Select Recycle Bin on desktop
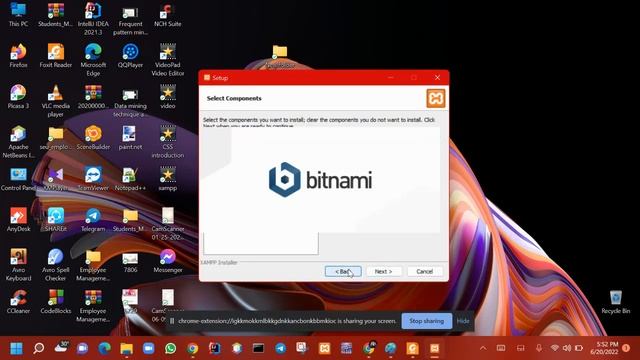The width and height of the screenshot is (640, 360). coord(616,302)
